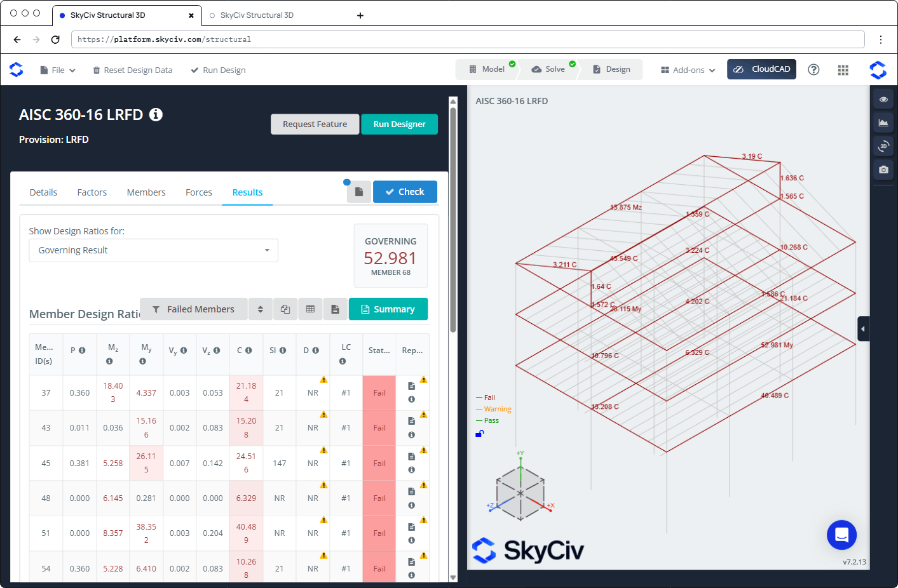Open the File dropdown menu
The image size is (898, 588).
[58, 70]
